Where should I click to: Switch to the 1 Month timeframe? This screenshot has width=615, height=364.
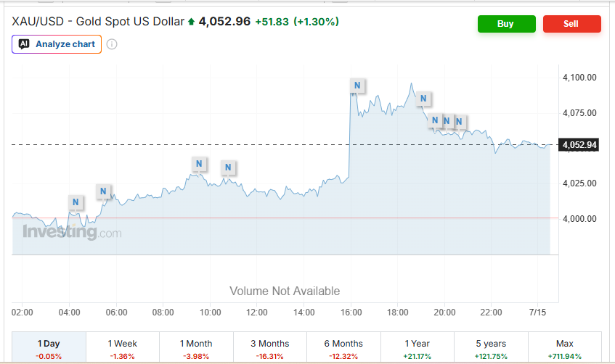point(196,347)
